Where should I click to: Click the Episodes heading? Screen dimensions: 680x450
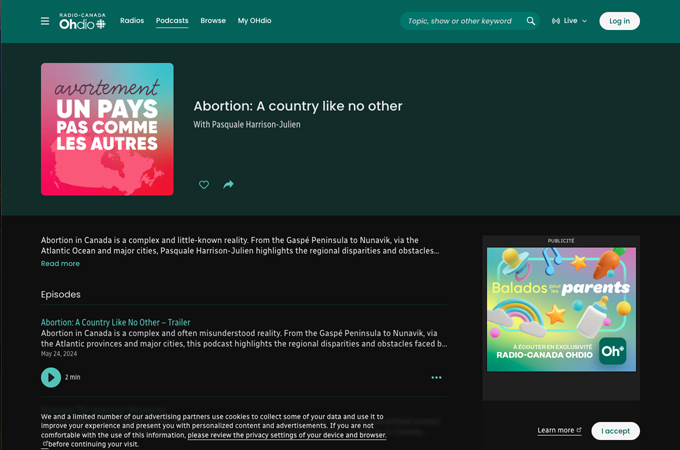61,294
